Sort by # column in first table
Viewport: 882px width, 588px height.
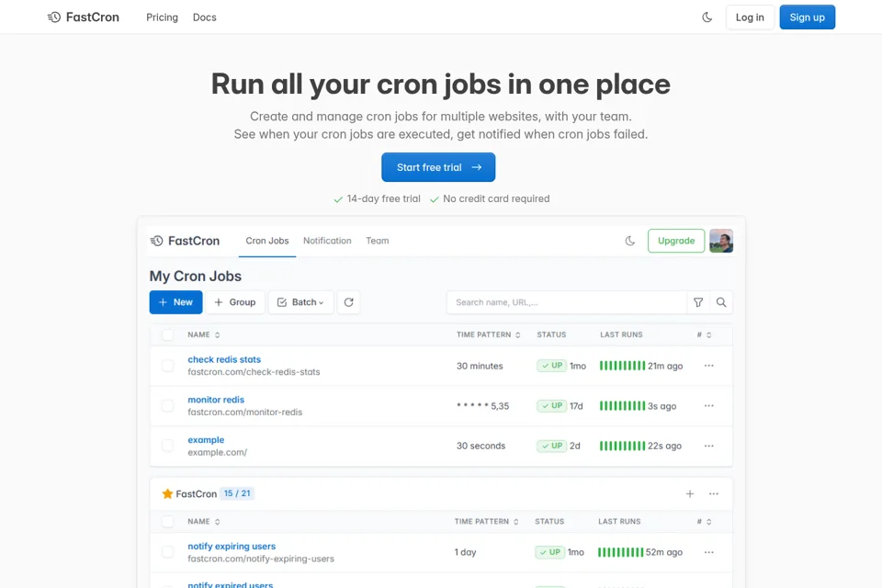[705, 334]
